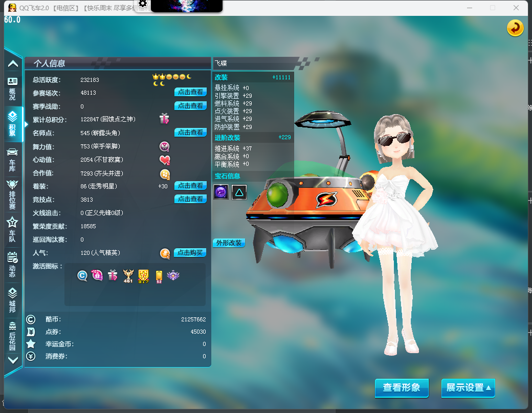Click the 悬挂系统 +0 row
Viewport: 532px width, 413px height.
click(232, 88)
